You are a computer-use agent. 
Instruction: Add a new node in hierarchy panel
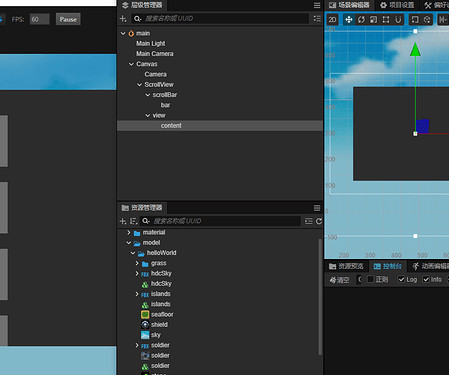(x=123, y=19)
